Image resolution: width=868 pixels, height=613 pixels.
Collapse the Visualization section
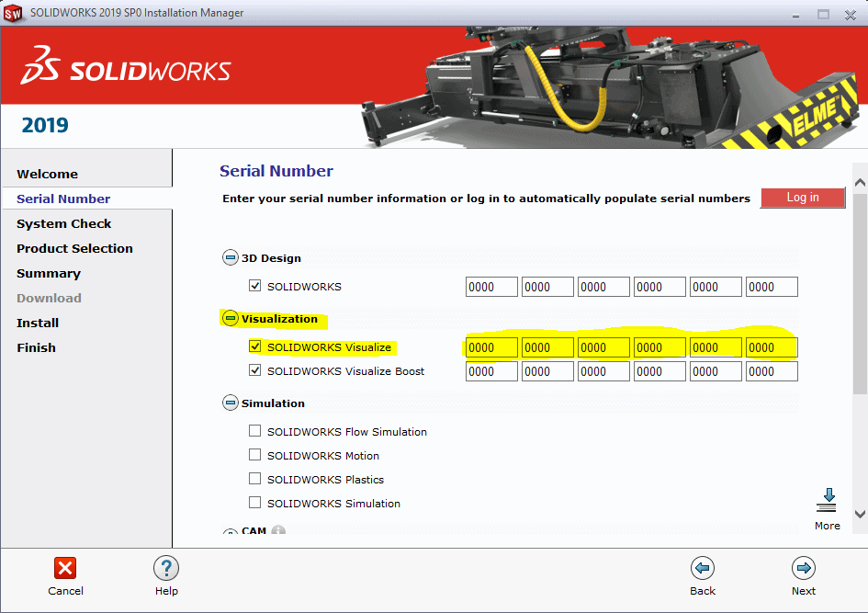(231, 318)
